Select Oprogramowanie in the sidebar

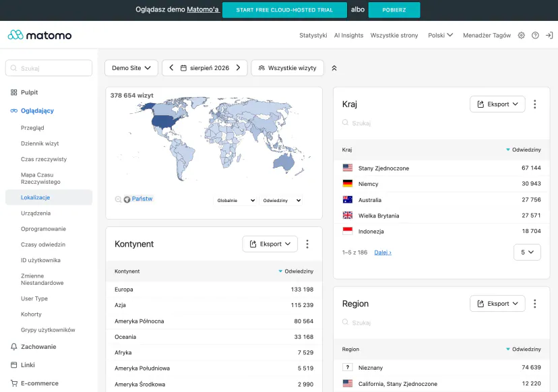(x=43, y=229)
